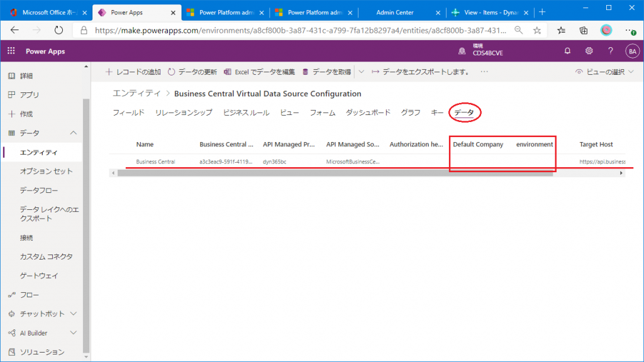Open the Power Apps app launcher waffle
The height and width of the screenshot is (362, 644).
pyautogui.click(x=11, y=51)
